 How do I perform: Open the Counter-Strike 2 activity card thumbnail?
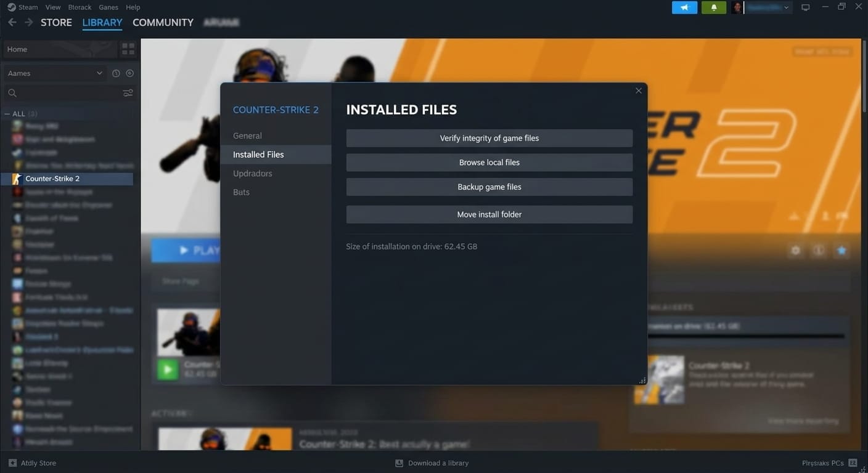pyautogui.click(x=189, y=333)
